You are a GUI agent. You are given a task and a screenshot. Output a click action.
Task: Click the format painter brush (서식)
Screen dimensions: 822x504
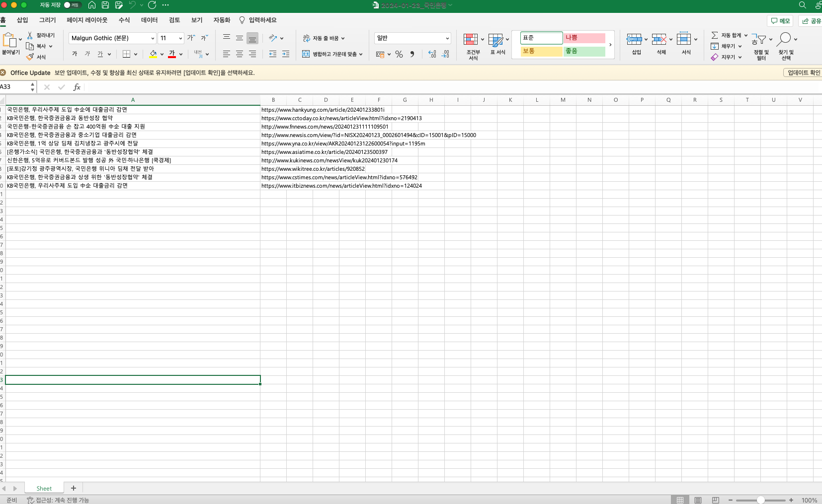tap(36, 57)
